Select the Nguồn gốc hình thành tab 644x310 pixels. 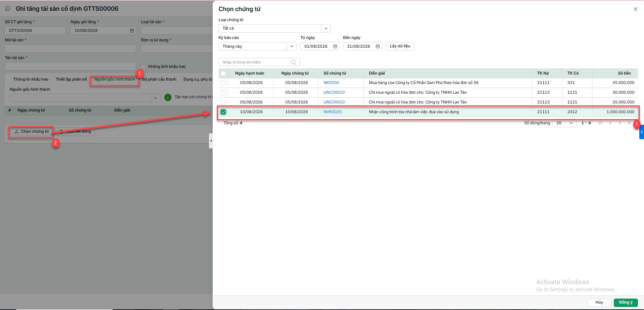114,79
